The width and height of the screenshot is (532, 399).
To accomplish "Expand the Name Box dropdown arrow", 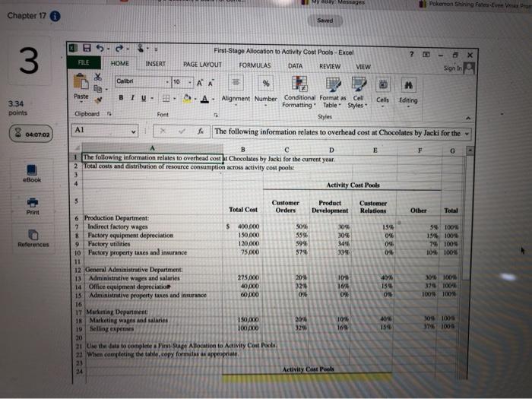I will pos(134,131).
